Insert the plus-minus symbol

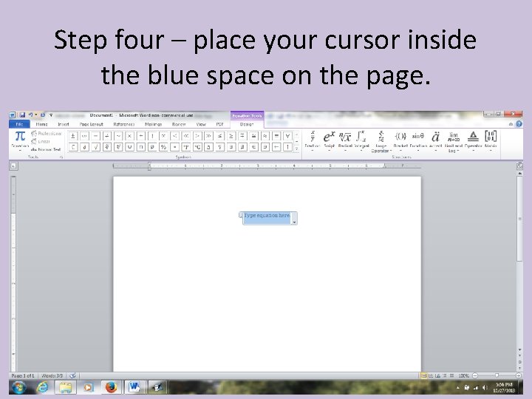click(x=73, y=136)
